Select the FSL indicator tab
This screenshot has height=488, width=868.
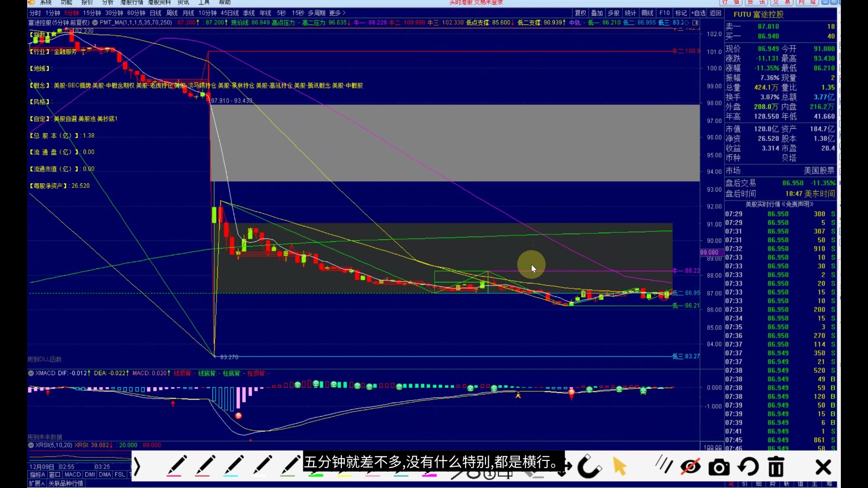pos(120,475)
